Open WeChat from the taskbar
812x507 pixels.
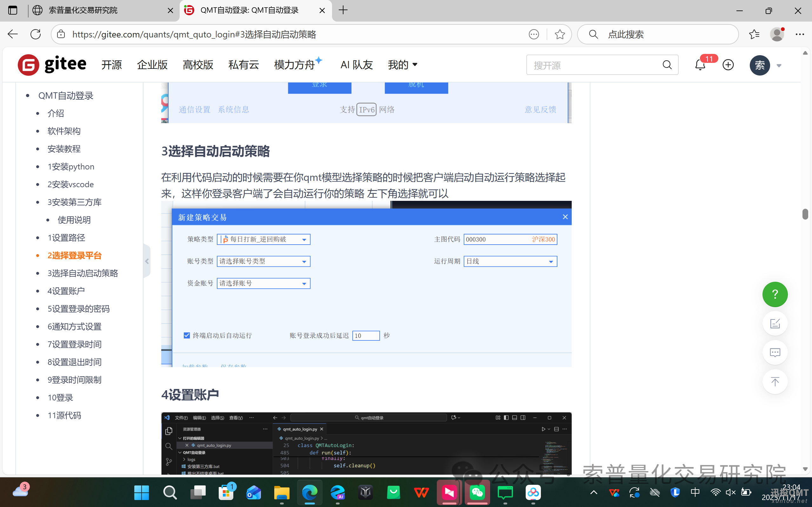477,492
